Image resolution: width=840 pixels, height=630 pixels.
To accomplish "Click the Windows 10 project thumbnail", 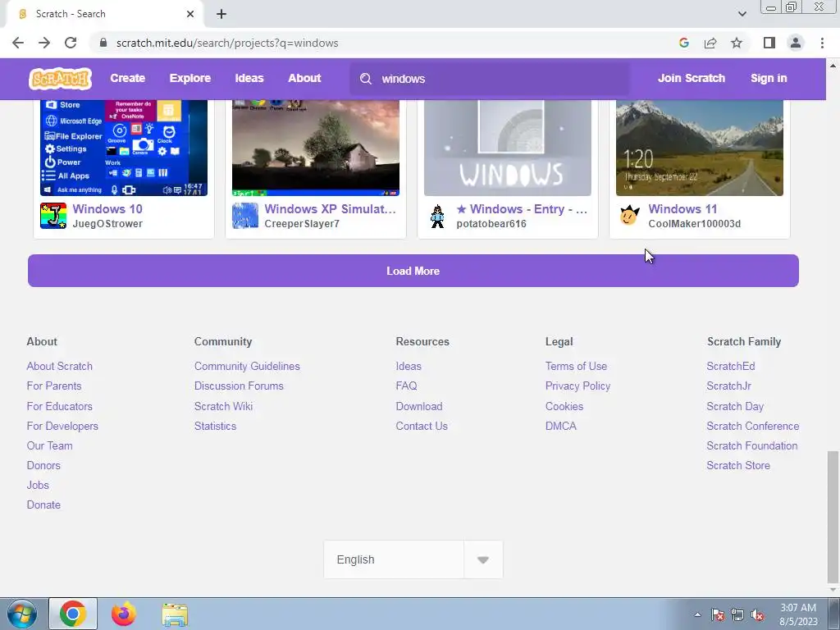I will [x=124, y=148].
